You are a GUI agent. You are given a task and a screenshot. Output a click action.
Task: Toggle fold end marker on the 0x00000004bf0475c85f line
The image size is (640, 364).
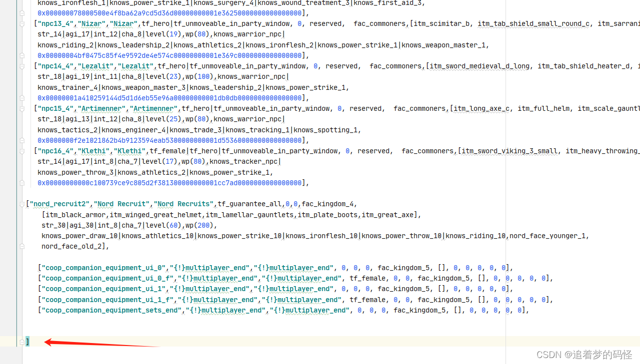coord(22,55)
